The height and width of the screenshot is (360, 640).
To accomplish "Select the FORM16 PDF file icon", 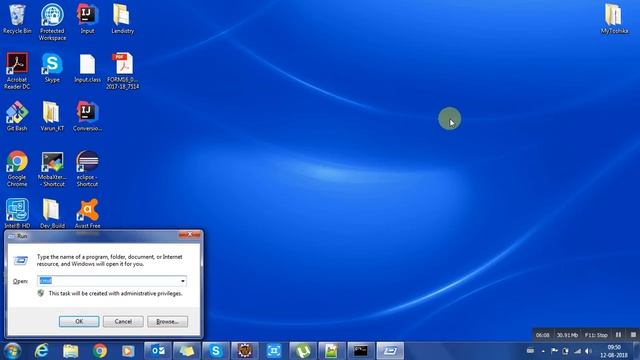I will tap(122, 71).
